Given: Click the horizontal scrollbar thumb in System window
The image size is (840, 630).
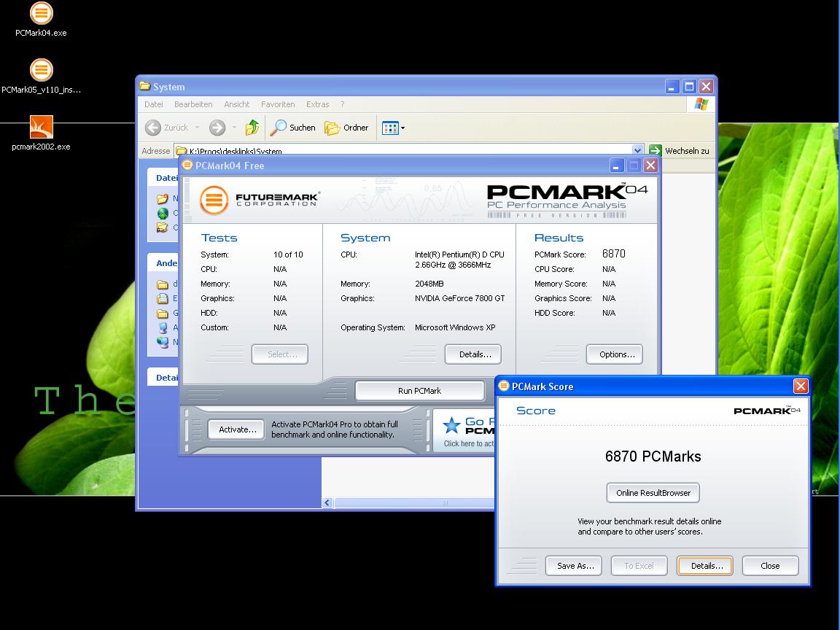Looking at the screenshot, I should click(414, 502).
